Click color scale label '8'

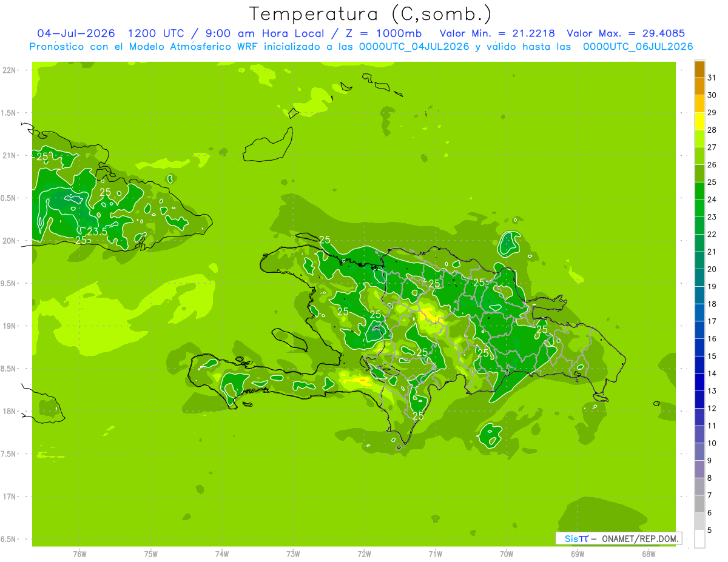coord(709,478)
